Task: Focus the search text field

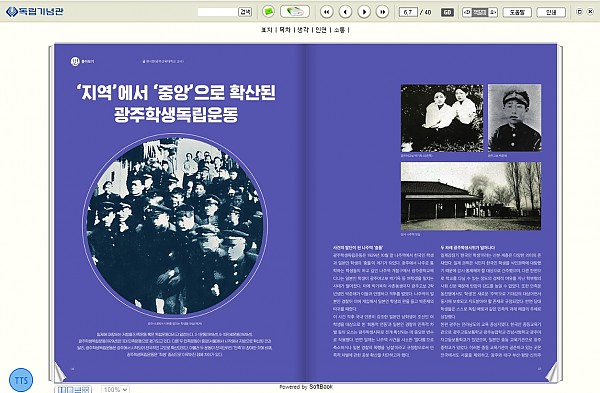Action: [218, 12]
